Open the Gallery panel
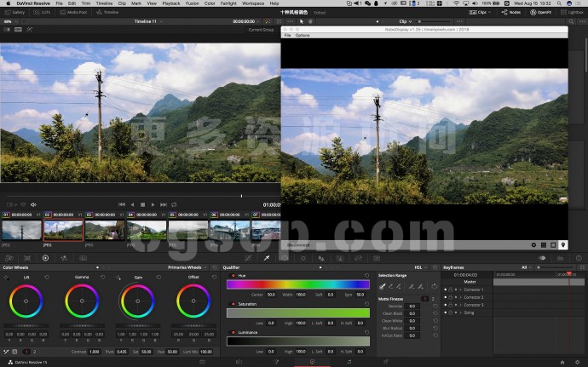 click(x=14, y=13)
